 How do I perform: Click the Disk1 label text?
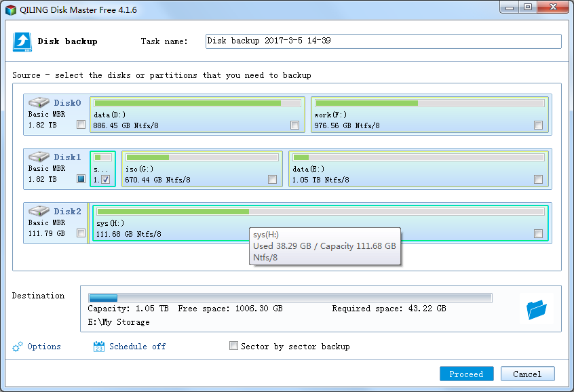click(x=67, y=157)
